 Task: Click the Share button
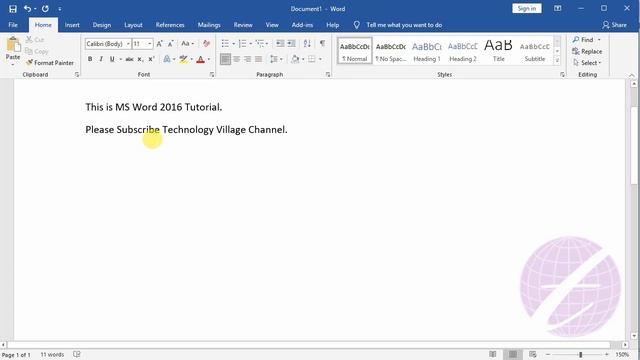click(614, 25)
